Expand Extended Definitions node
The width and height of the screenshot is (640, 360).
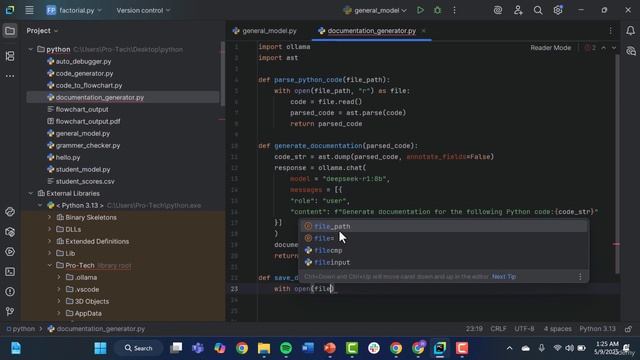49,242
